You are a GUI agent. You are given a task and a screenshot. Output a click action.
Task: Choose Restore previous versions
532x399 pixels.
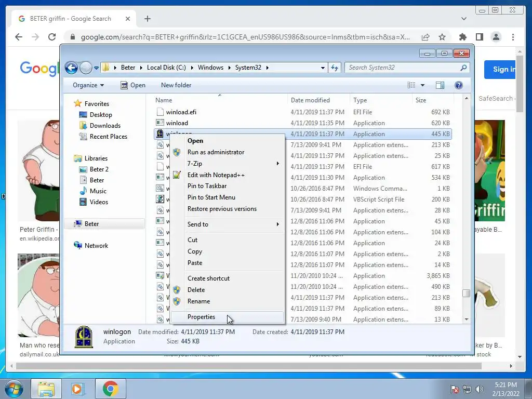(x=222, y=209)
